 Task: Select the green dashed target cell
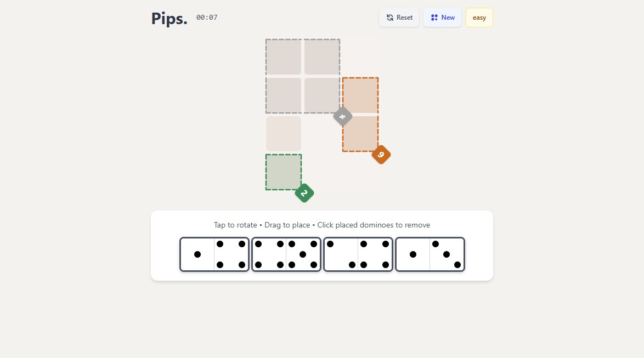(x=283, y=172)
